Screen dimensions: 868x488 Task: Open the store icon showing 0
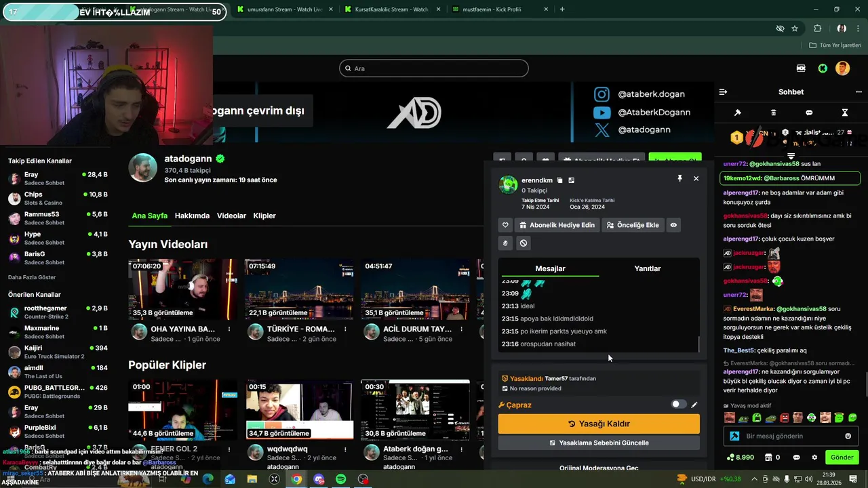[771, 457]
